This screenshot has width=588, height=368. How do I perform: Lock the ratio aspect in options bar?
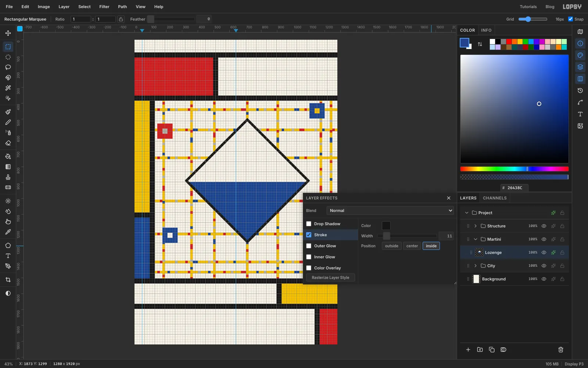pos(121,19)
